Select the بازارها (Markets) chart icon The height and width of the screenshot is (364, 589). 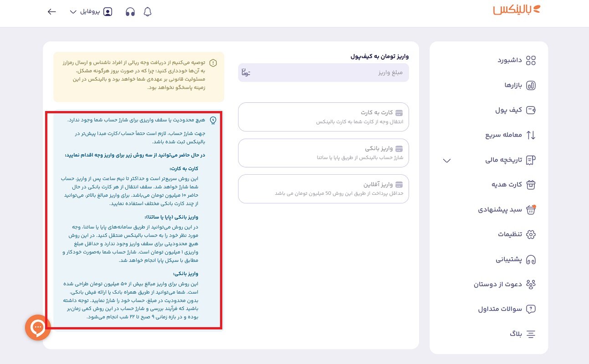(x=530, y=85)
